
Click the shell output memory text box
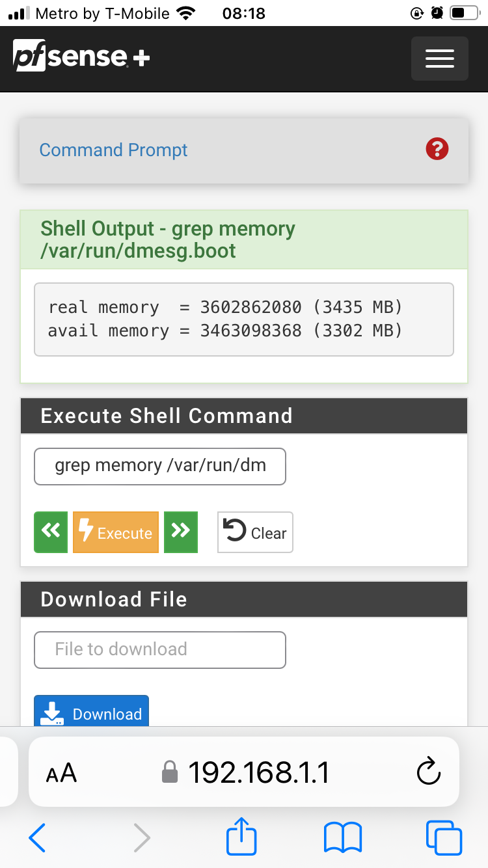pyautogui.click(x=244, y=319)
